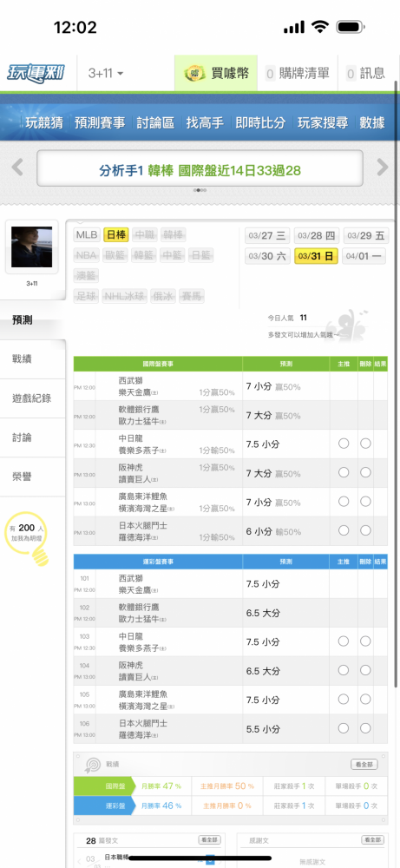Image resolution: width=400 pixels, height=868 pixels.
Task: Select the sidebar 預測 tab
Action: pyautogui.click(x=33, y=320)
